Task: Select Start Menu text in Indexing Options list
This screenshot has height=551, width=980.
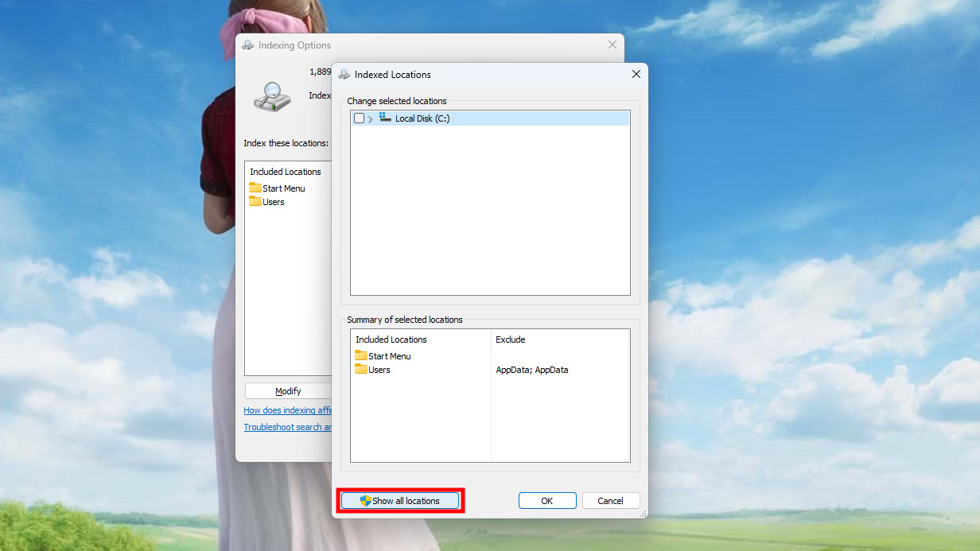Action: (x=284, y=188)
